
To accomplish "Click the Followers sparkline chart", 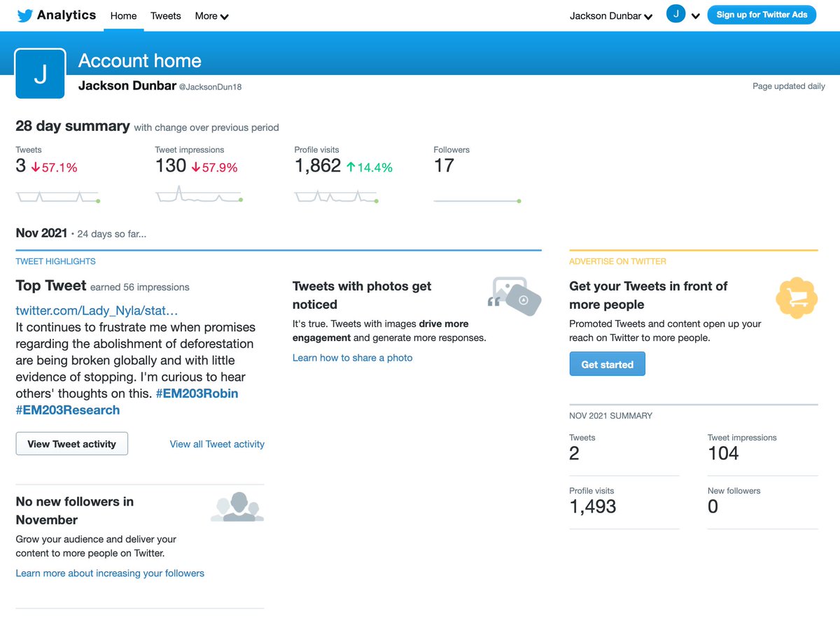I will 477,201.
